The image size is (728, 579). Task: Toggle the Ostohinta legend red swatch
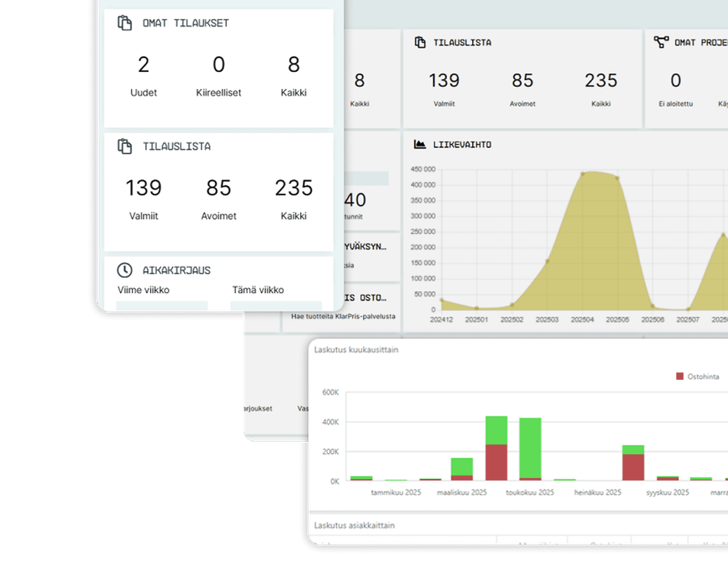680,376
